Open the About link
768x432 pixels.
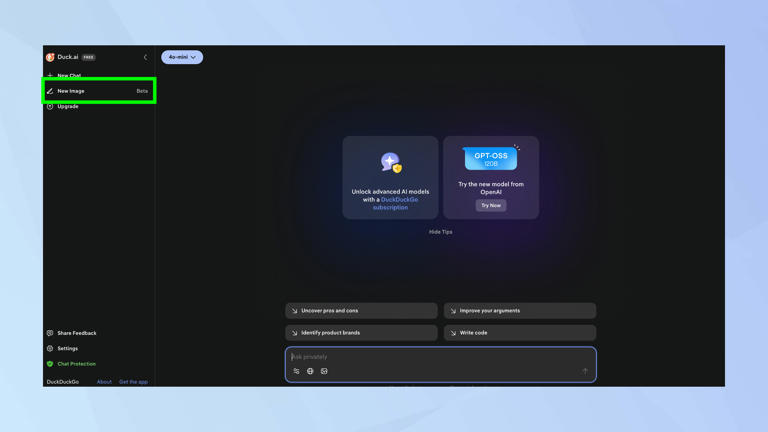tap(104, 382)
